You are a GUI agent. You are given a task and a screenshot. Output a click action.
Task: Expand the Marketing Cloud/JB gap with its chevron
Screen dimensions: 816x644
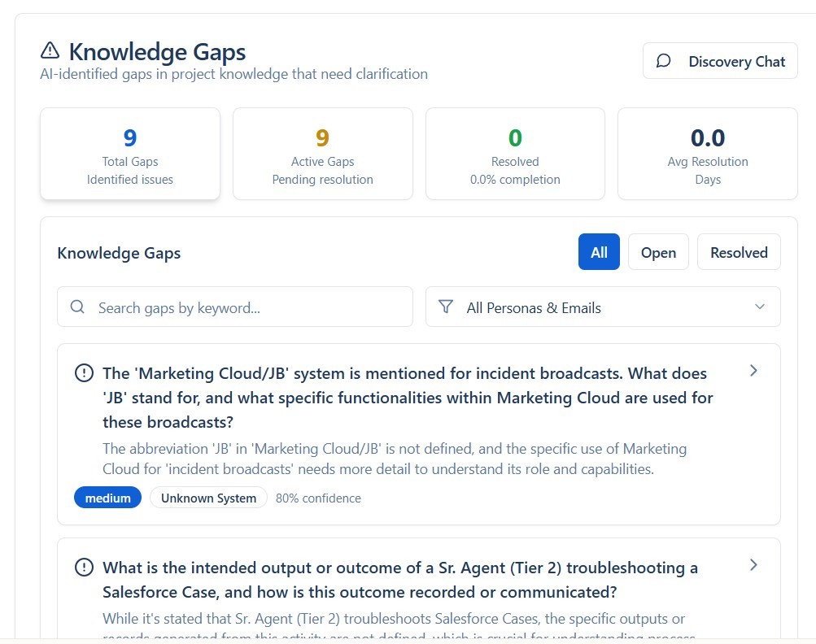[753, 370]
